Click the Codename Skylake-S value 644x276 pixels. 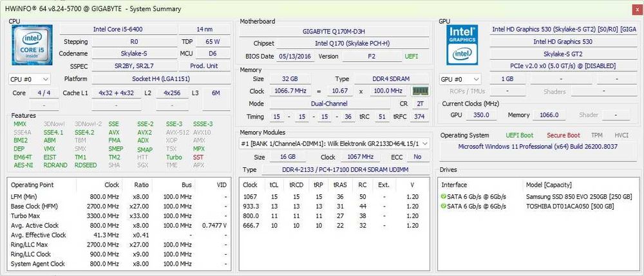[135, 54]
